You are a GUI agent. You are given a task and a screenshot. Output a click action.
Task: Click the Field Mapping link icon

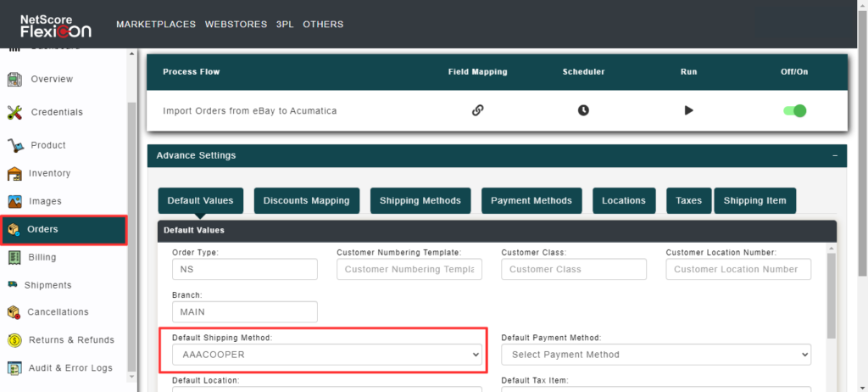point(477,110)
